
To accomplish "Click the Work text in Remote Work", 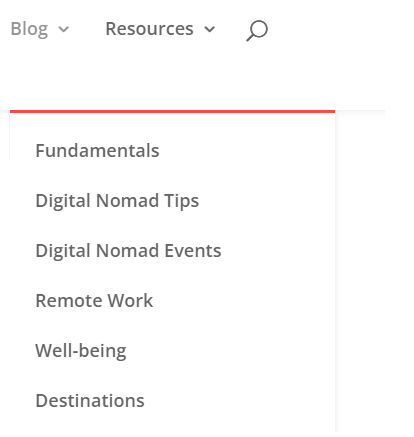I will click(130, 301).
